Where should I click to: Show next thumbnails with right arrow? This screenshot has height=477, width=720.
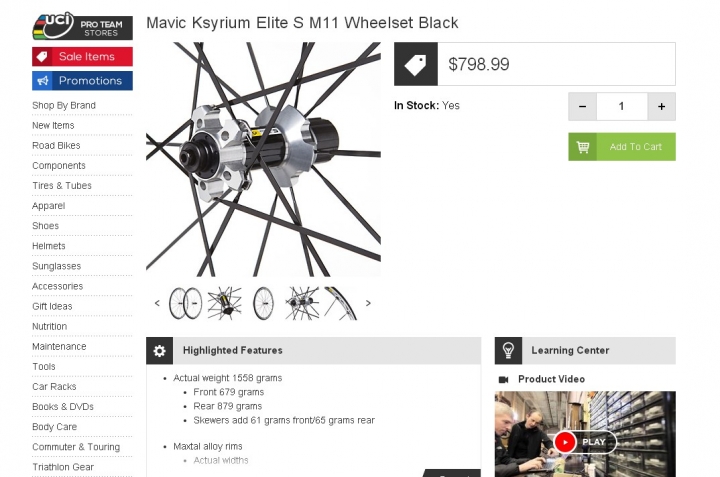(368, 303)
